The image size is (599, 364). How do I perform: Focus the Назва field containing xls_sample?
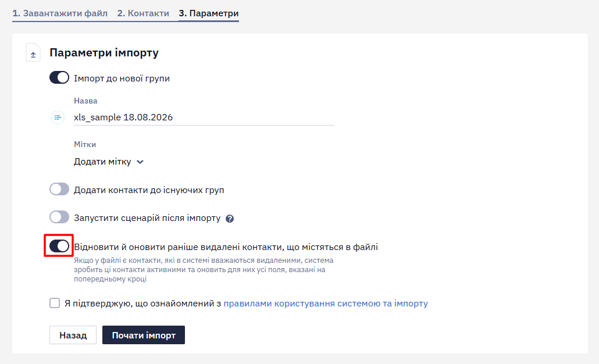204,117
